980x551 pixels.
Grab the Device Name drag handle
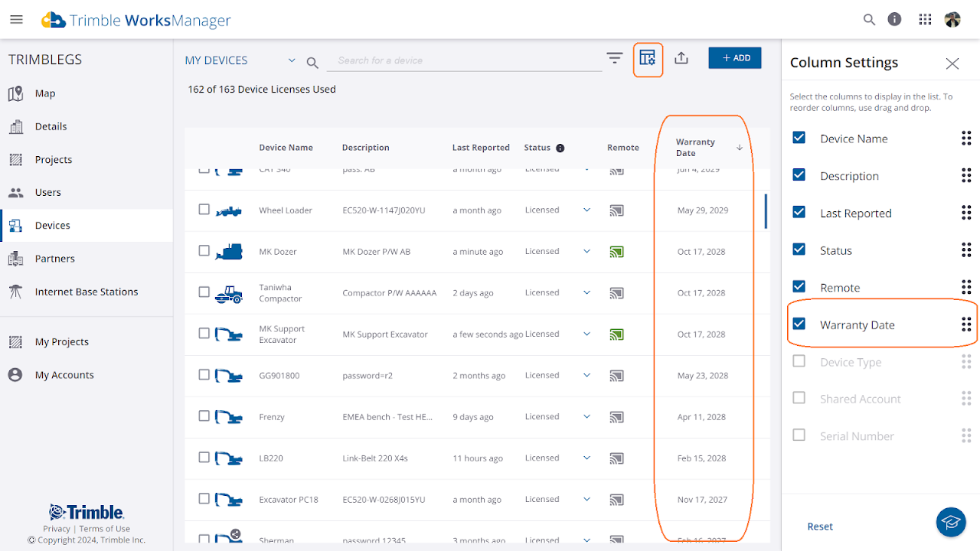click(x=966, y=139)
